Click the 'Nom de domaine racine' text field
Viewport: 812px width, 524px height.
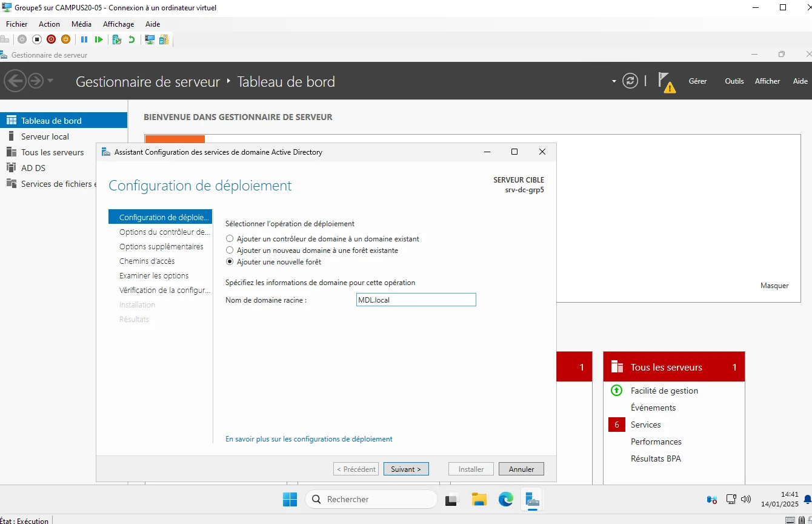click(x=416, y=300)
